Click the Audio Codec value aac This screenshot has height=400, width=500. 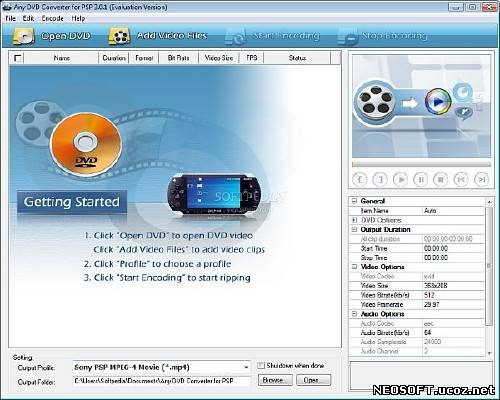click(x=453, y=323)
